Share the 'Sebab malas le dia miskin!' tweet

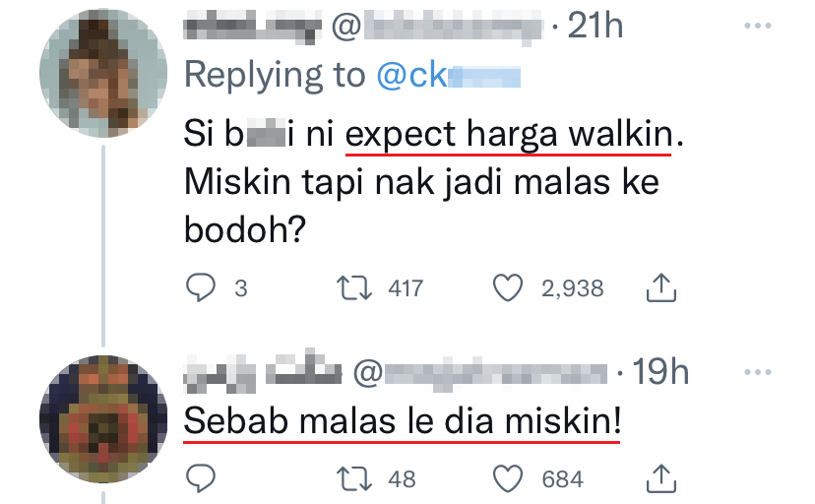658,479
